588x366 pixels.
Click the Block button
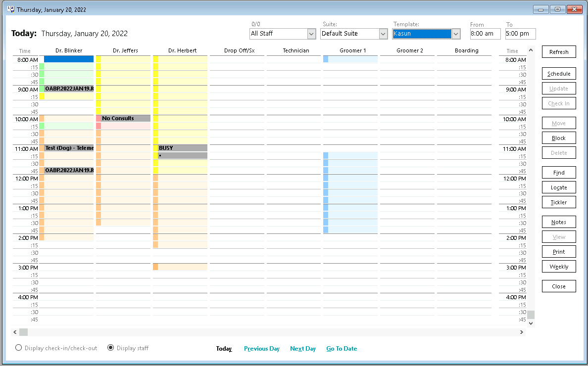pyautogui.click(x=559, y=137)
